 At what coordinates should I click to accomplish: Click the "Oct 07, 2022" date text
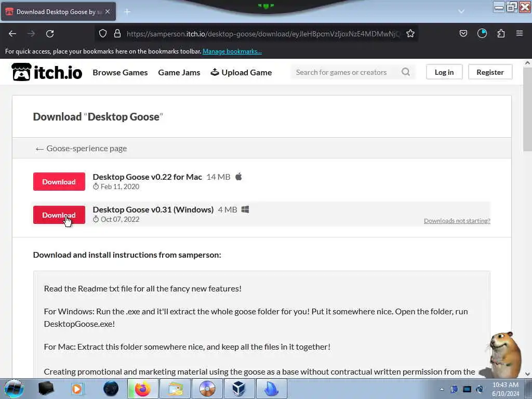point(120,219)
